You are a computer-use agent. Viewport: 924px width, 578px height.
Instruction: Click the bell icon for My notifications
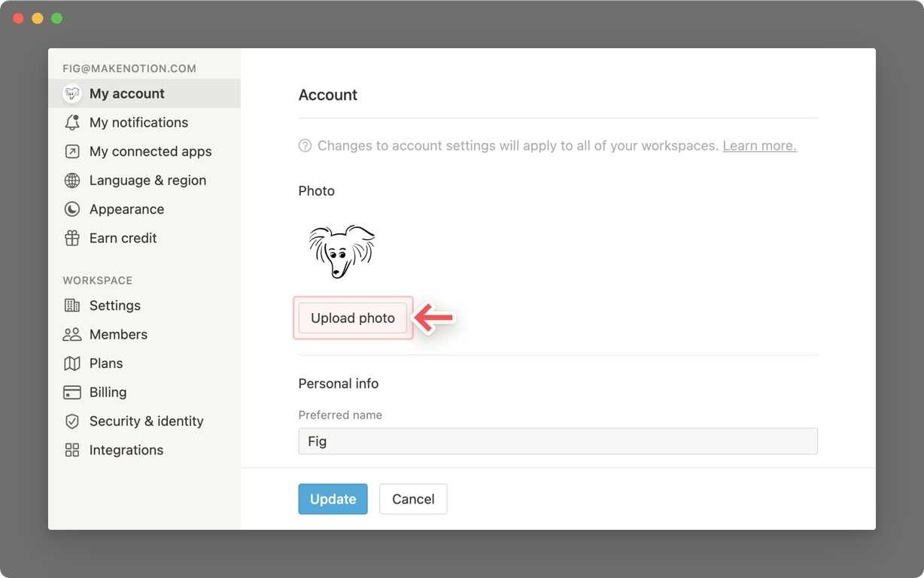coord(72,123)
